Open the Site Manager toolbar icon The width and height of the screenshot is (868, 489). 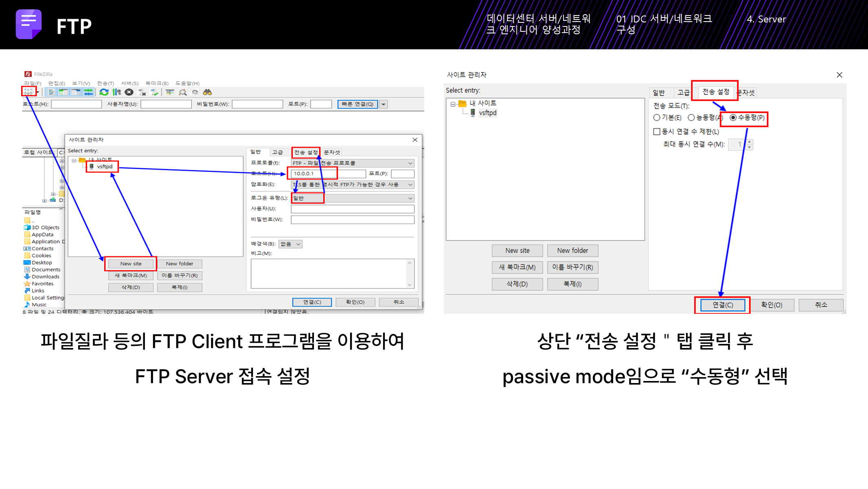point(28,92)
